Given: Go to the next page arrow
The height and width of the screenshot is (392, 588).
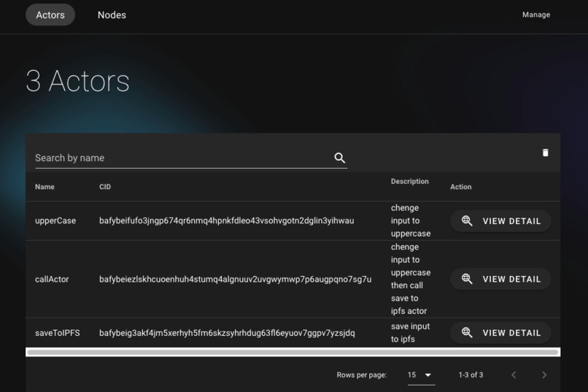Looking at the screenshot, I should (544, 374).
